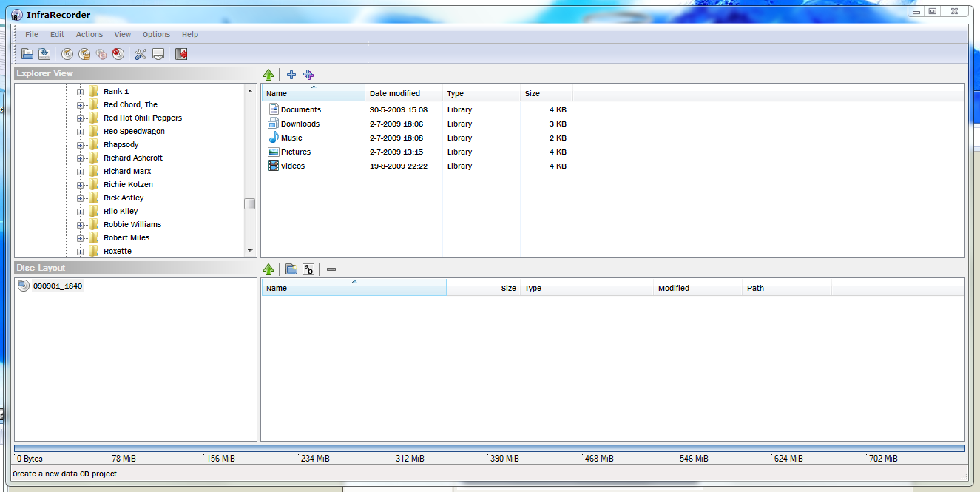The width and height of the screenshot is (980, 492).
Task: Click the New Folder icon in Disc Layout toolbar
Action: (291, 269)
